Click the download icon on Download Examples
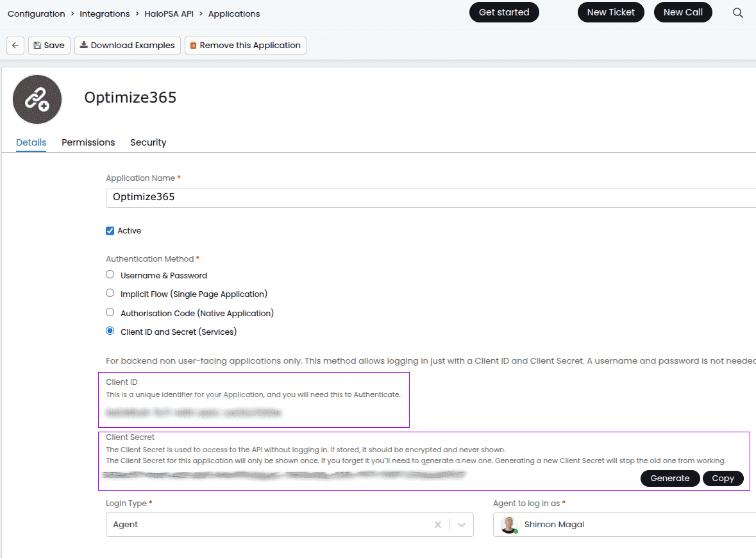The image size is (756, 558). (x=84, y=45)
